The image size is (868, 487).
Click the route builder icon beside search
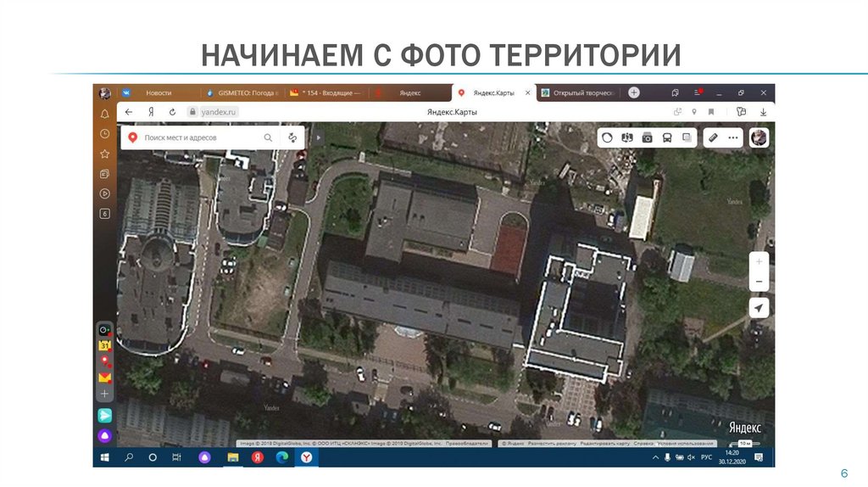coord(292,137)
